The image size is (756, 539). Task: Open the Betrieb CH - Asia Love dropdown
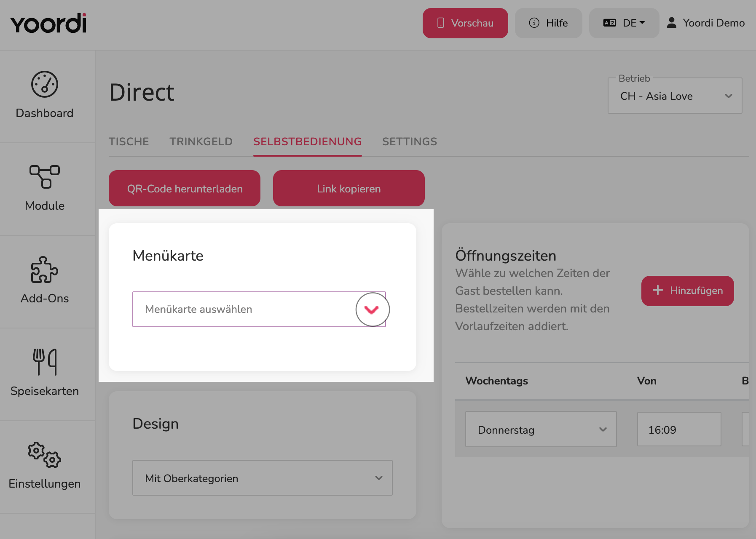coord(675,96)
